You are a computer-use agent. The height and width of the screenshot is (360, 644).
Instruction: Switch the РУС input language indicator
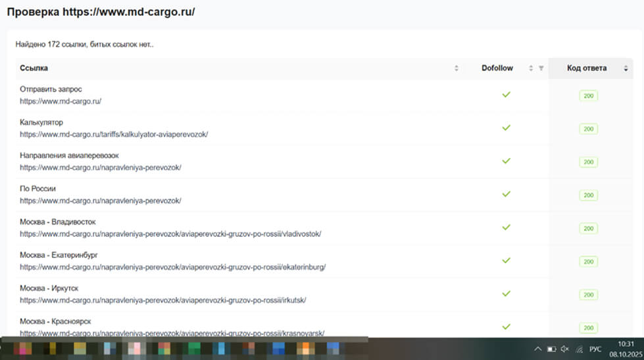click(595, 349)
